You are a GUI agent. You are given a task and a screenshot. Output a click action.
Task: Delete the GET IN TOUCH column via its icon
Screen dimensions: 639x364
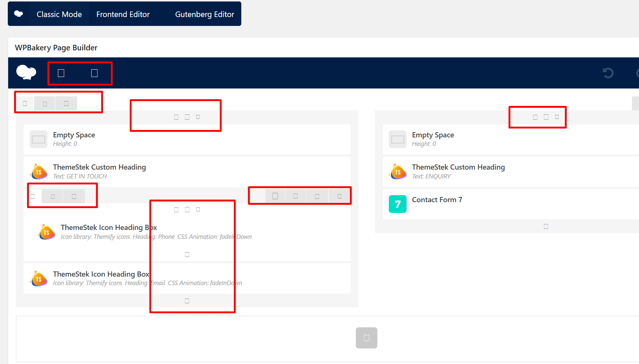[x=198, y=117]
